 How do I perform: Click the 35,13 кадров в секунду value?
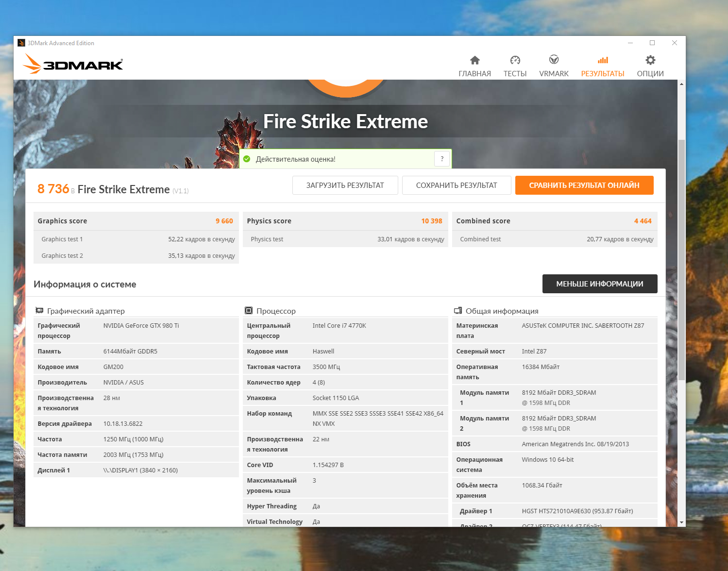(202, 256)
